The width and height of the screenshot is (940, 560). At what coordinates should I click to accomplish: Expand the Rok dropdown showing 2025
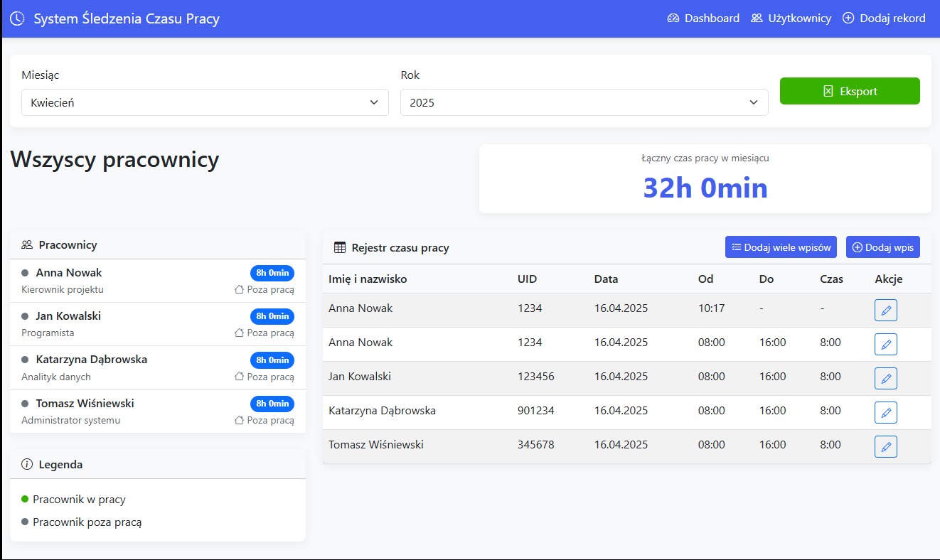pyautogui.click(x=584, y=102)
